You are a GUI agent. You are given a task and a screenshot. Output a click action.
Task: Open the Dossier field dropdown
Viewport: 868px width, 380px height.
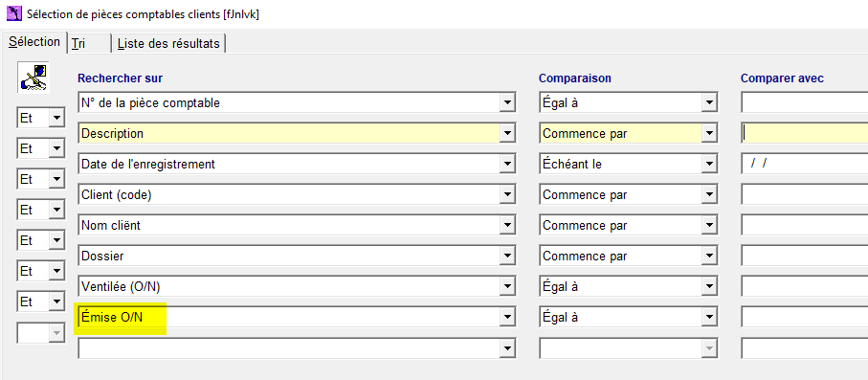click(x=506, y=256)
